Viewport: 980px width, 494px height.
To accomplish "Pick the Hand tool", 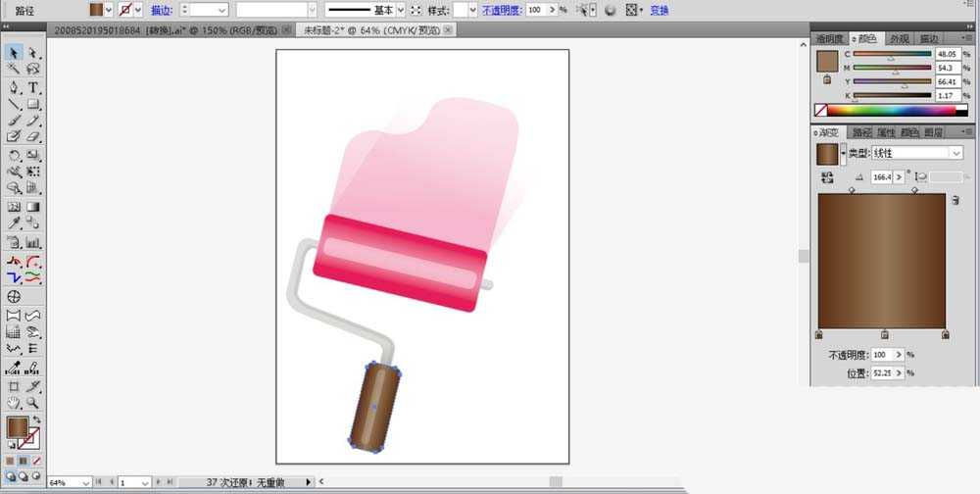I will coord(14,402).
